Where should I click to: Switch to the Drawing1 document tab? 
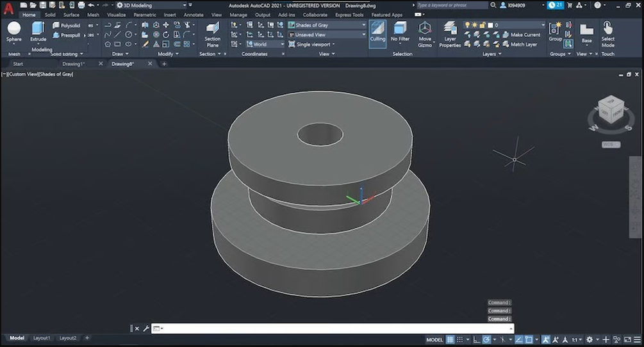(73, 64)
